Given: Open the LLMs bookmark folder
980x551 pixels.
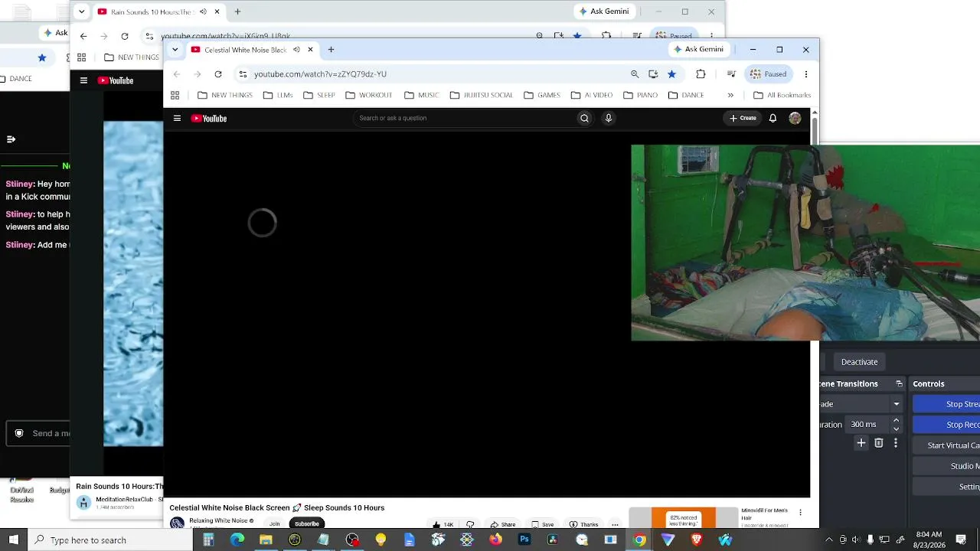Looking at the screenshot, I should 278,96.
